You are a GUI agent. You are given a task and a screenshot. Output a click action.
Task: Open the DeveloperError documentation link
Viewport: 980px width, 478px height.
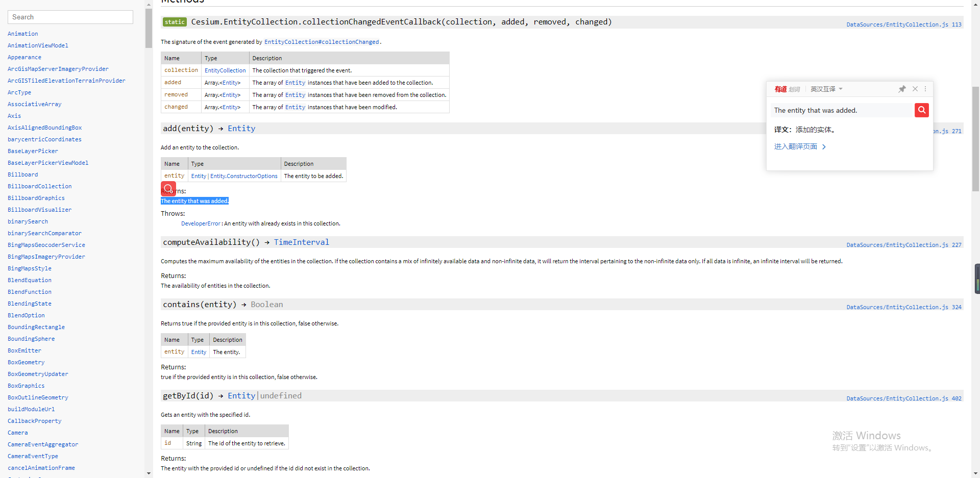pyautogui.click(x=201, y=223)
